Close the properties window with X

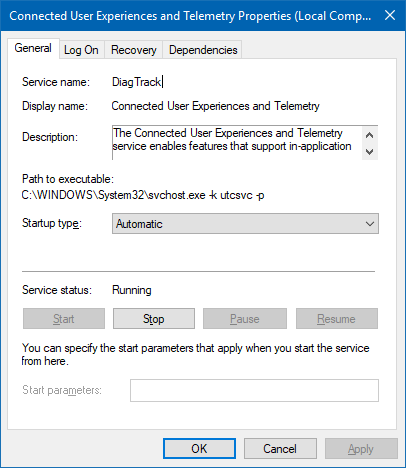click(x=390, y=15)
